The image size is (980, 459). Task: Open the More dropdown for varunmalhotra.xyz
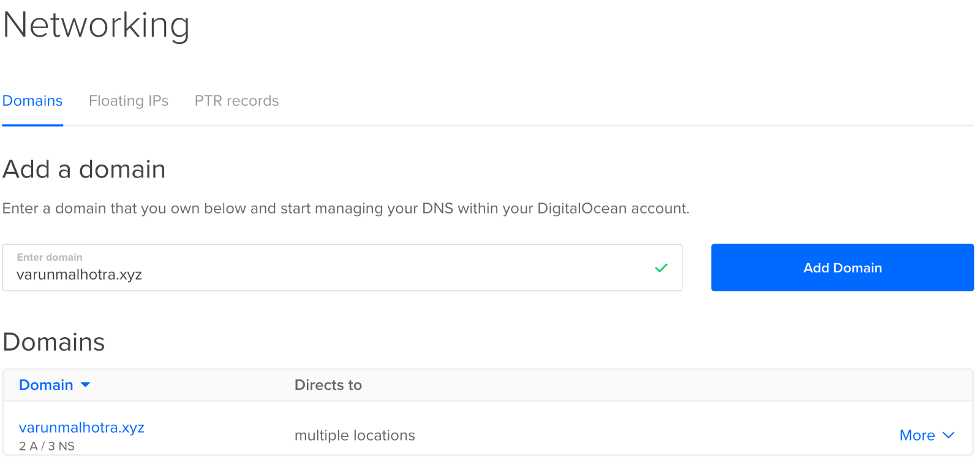point(918,435)
